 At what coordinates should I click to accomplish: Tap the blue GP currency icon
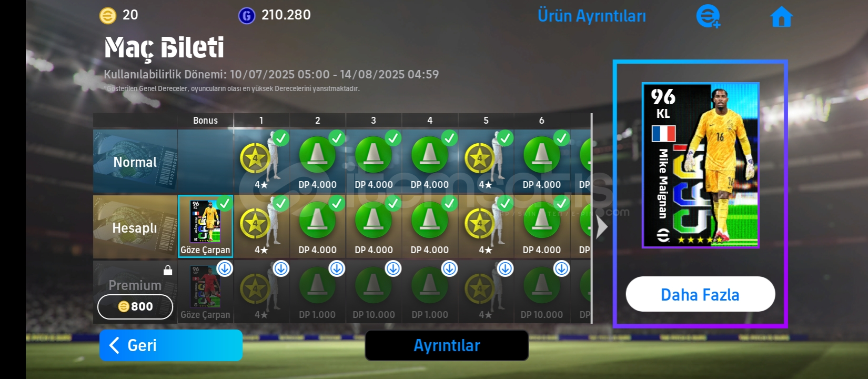point(246,16)
